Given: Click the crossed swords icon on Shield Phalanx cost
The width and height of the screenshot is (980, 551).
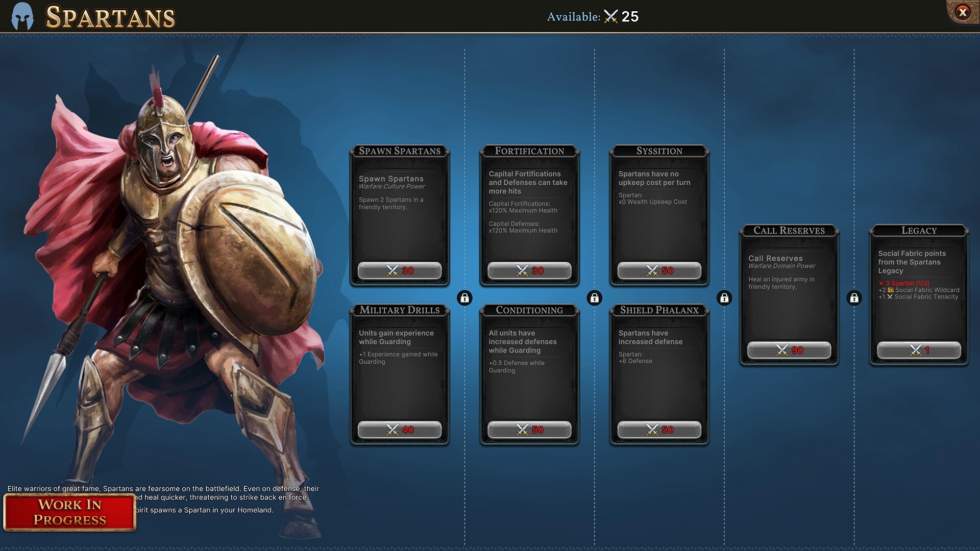Looking at the screenshot, I should tap(650, 429).
